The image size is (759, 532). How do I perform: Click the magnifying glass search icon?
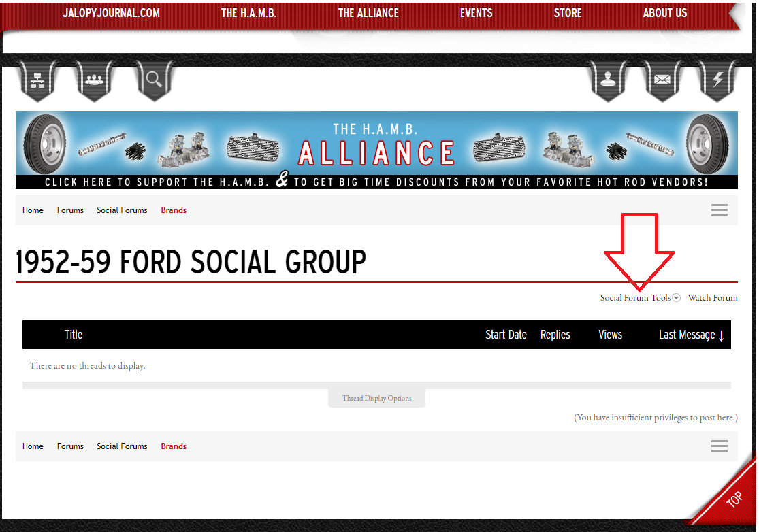coord(154,80)
